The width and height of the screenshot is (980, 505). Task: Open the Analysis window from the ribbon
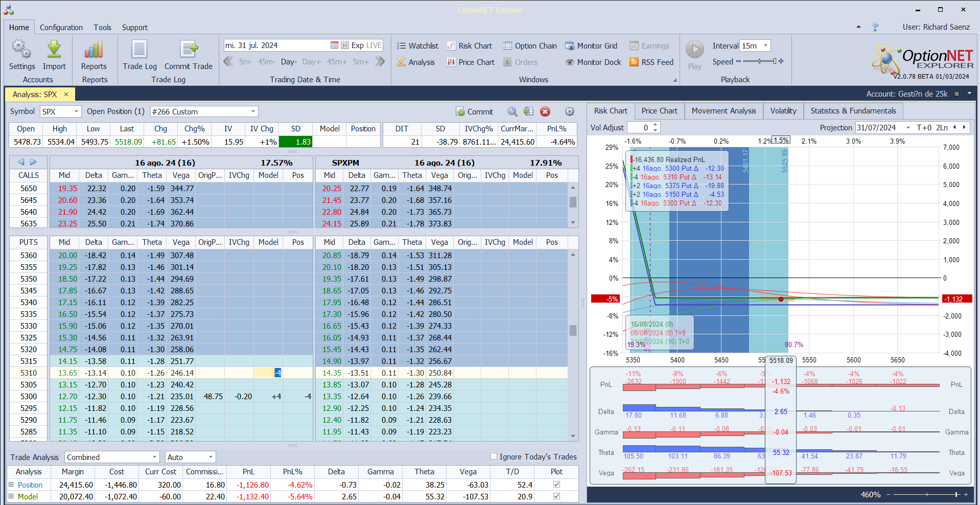(416, 62)
